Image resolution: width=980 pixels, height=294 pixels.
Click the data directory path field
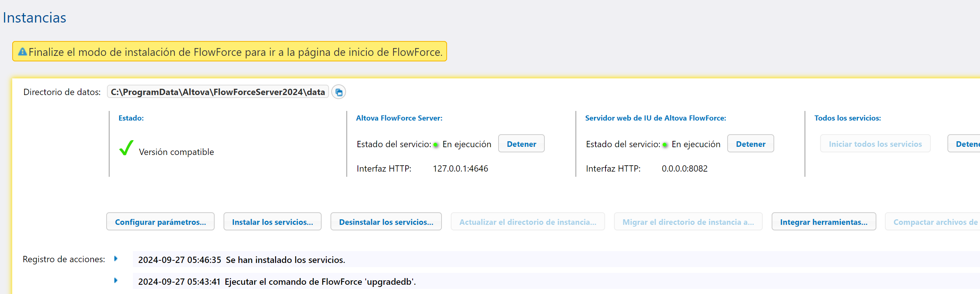[x=218, y=92]
